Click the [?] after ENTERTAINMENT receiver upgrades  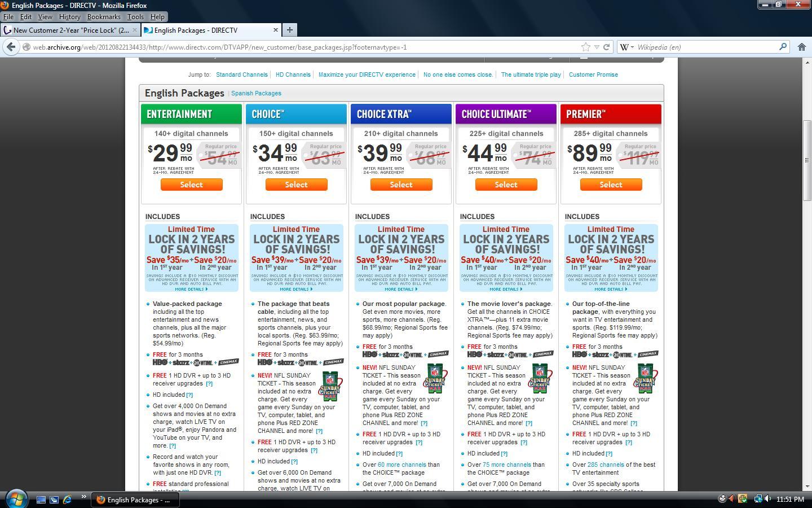pos(209,384)
